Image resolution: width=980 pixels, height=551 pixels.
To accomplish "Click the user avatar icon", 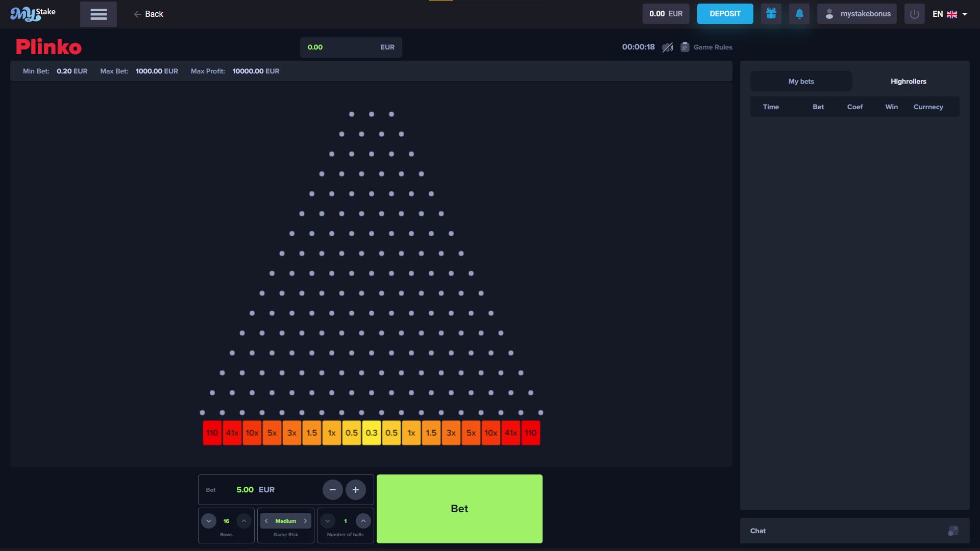I will (x=829, y=14).
